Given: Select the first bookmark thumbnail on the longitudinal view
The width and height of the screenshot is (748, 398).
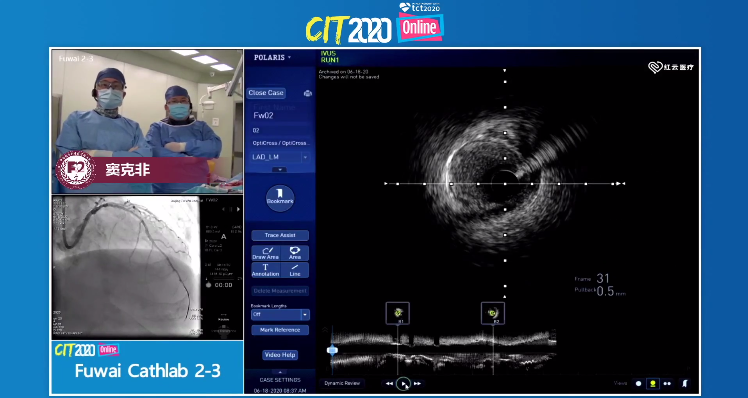Looking at the screenshot, I should point(397,314).
